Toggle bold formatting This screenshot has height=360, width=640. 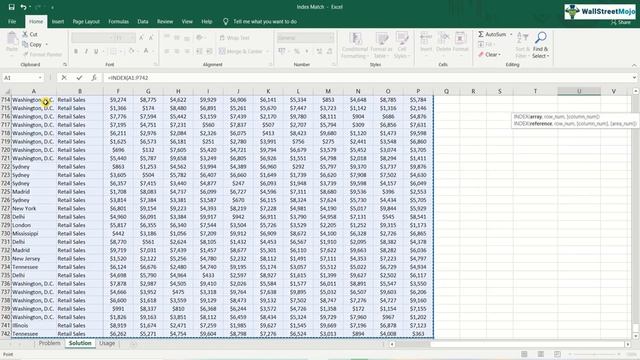[76, 51]
